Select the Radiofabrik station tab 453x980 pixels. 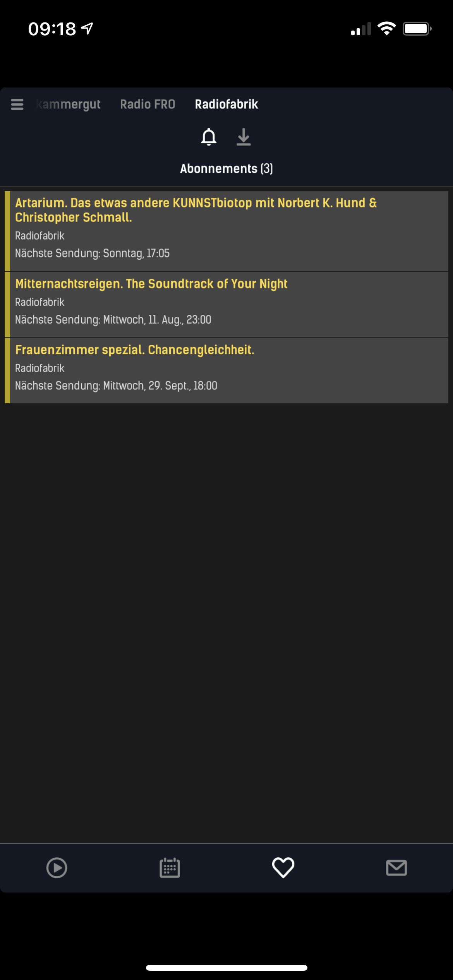click(226, 104)
